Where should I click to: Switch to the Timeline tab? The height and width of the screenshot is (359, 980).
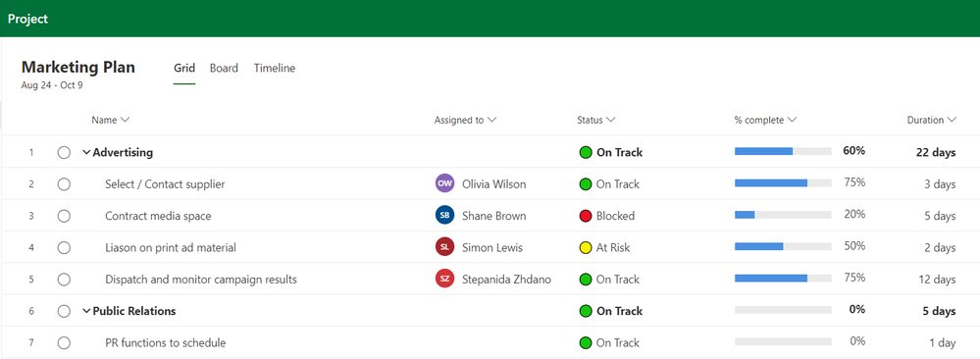275,69
